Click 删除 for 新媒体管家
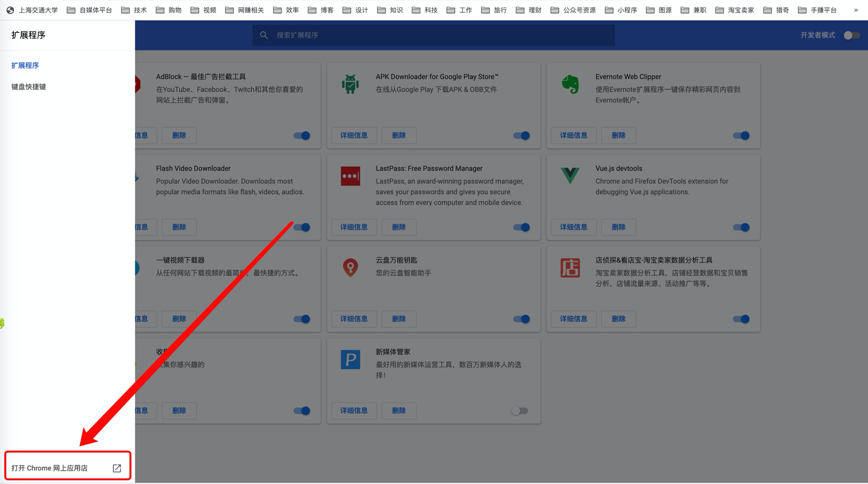The width and height of the screenshot is (868, 484). pyautogui.click(x=399, y=410)
